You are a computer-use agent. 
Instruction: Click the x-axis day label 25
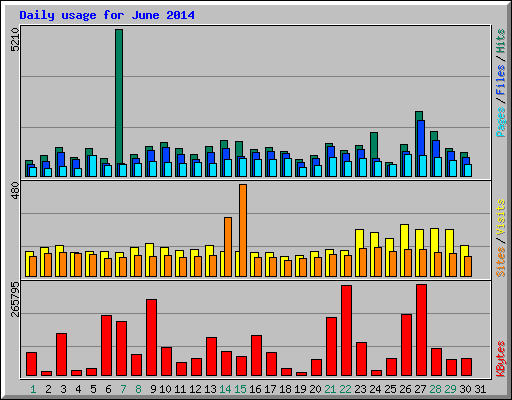tap(390, 389)
